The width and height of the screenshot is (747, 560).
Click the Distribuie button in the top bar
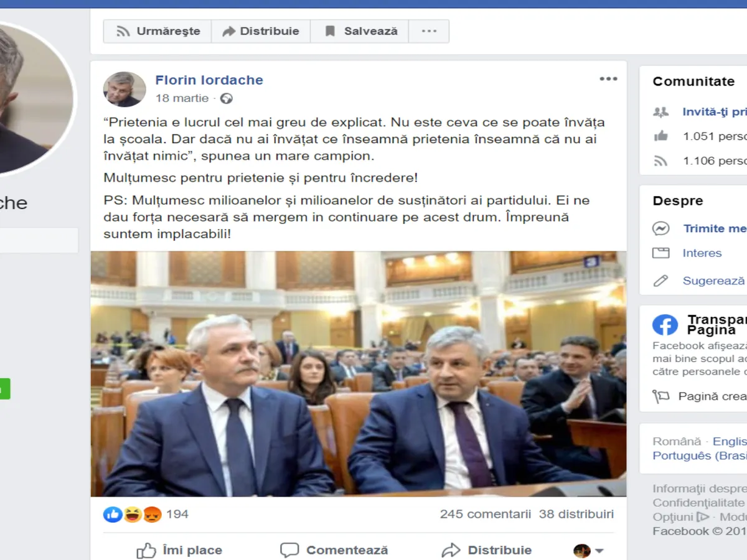261,31
